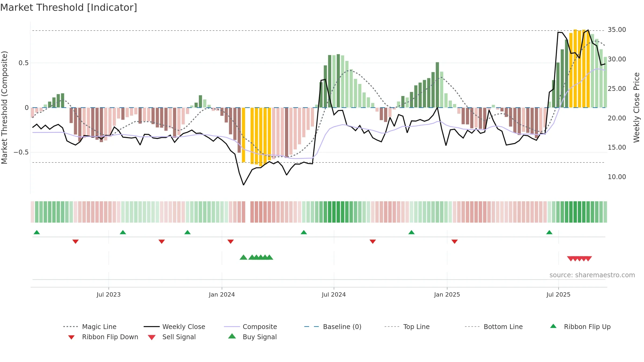Viewport: 644px width, 362px height.
Task: Click the 25.00 price axis label
Action: coord(617,89)
